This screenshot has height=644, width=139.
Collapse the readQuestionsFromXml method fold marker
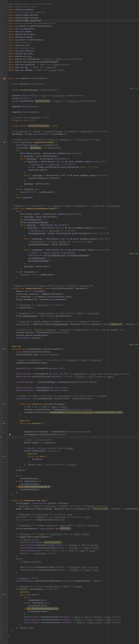click(7, 142)
